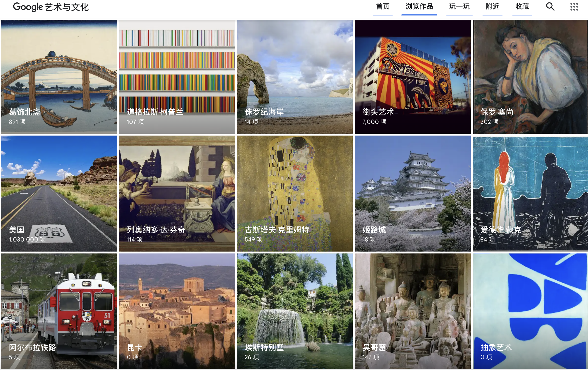The width and height of the screenshot is (588, 370).
Task: Open the 附近 tab
Action: 492,7
